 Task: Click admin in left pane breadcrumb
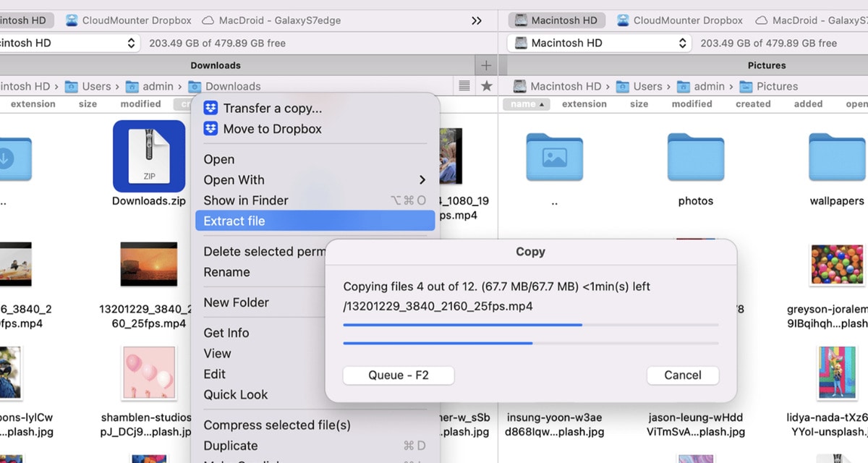(x=158, y=86)
